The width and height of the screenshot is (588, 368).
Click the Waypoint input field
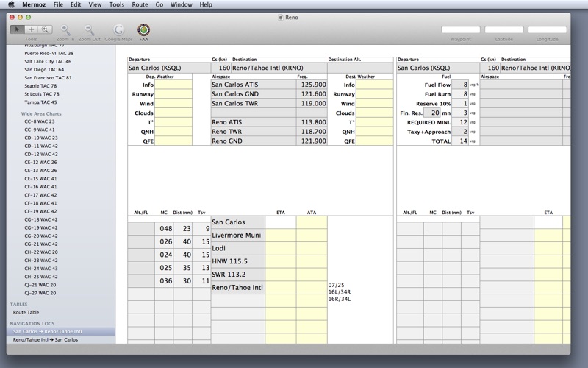pyautogui.click(x=461, y=29)
